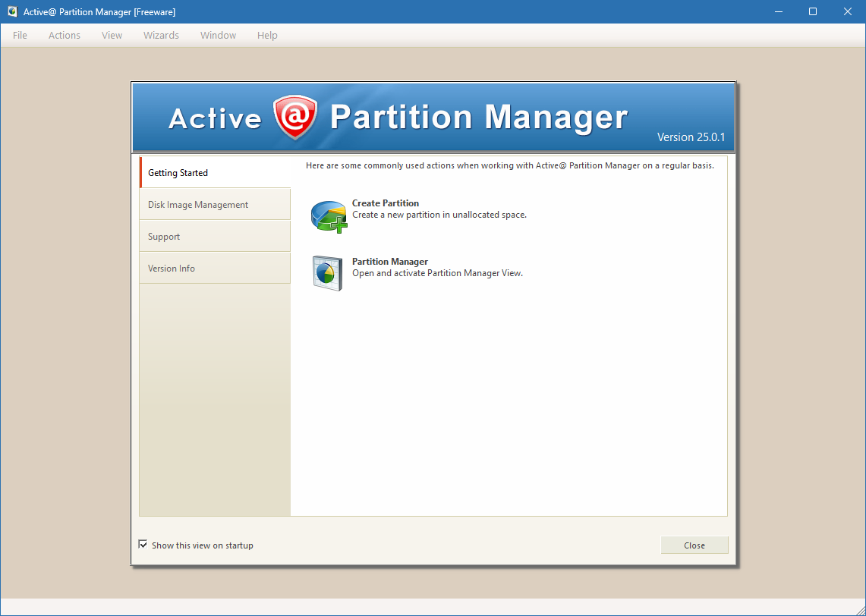This screenshot has width=866, height=616.
Task: Click the 'Show this view on startup' label text
Action: click(203, 545)
